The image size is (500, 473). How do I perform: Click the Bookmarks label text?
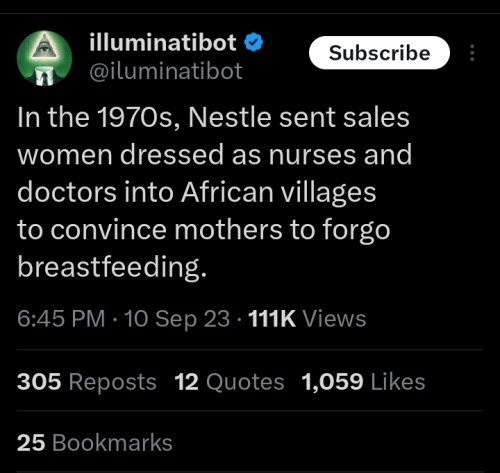112,443
